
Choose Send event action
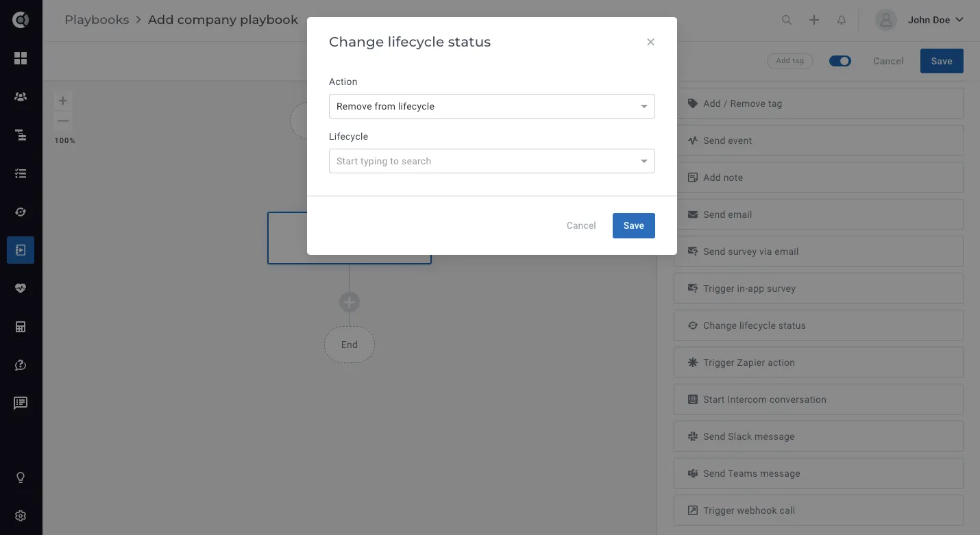pyautogui.click(x=818, y=140)
